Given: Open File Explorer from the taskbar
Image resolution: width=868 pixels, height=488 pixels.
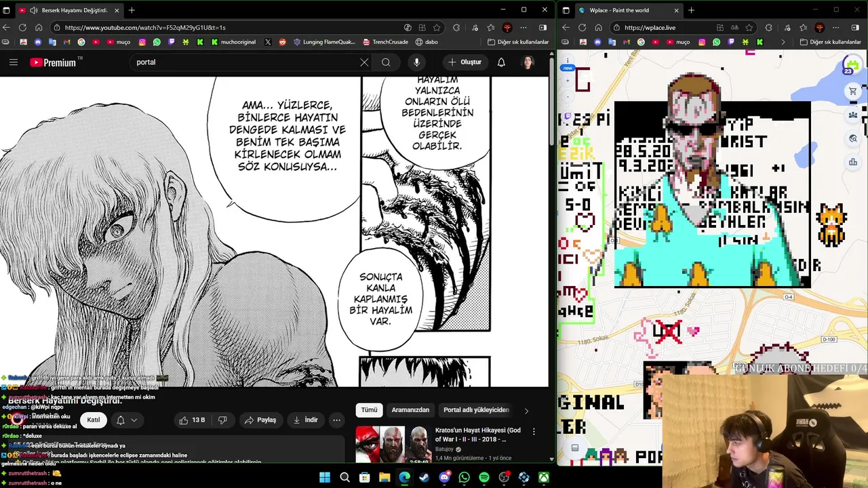Looking at the screenshot, I should tap(384, 478).
